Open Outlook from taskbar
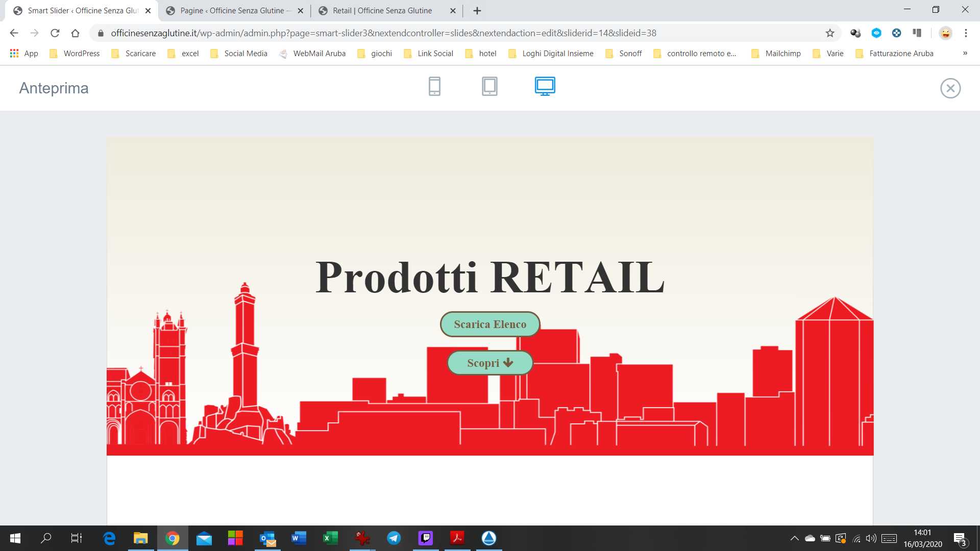The image size is (980, 551). [x=267, y=538]
